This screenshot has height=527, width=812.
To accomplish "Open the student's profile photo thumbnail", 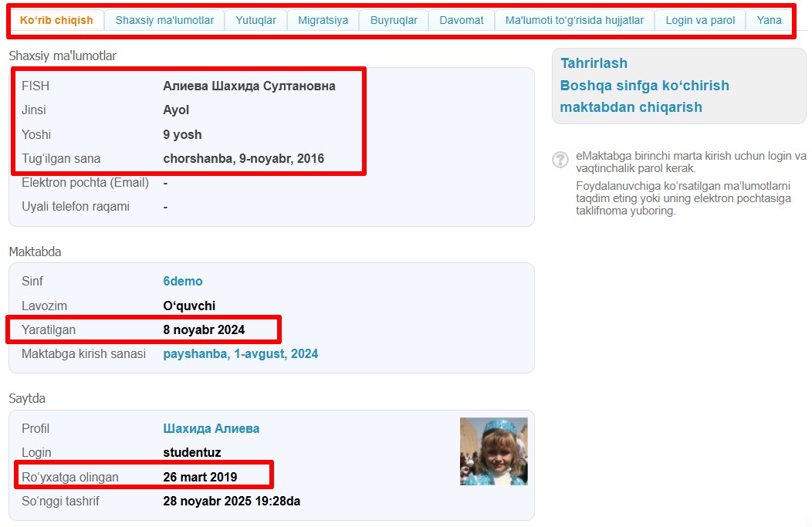I will click(x=493, y=451).
